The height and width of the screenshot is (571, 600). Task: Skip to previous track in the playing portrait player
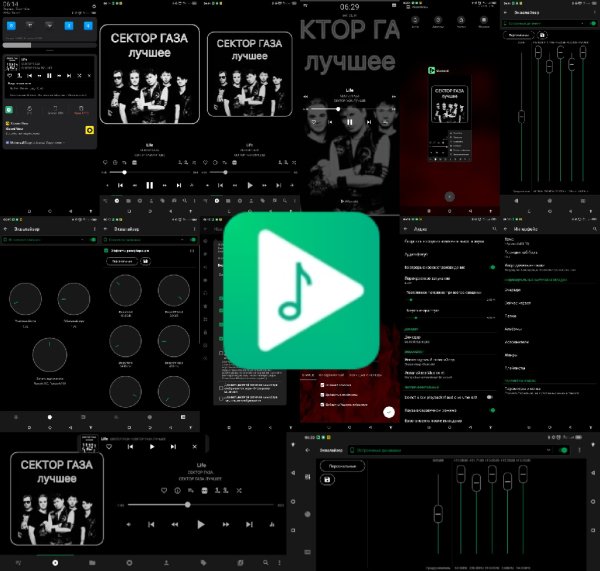(x=120, y=185)
